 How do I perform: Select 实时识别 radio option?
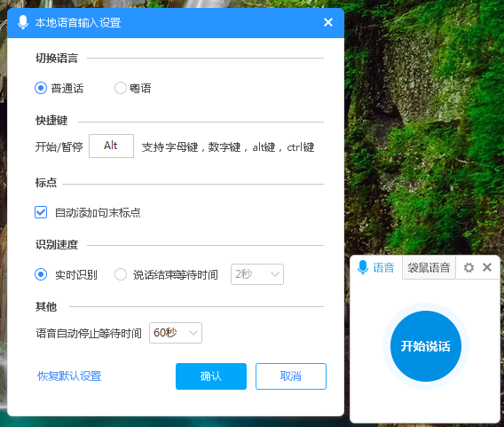pos(41,274)
